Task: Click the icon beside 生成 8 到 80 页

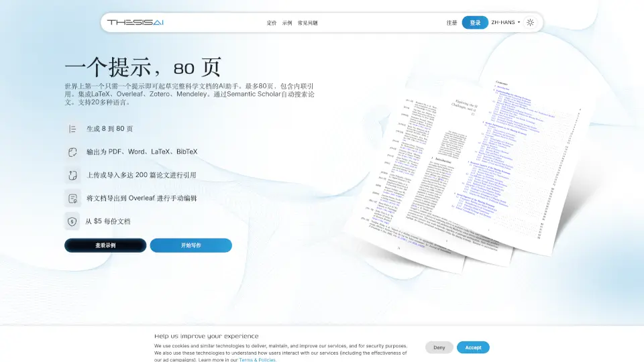Action: pyautogui.click(x=72, y=129)
